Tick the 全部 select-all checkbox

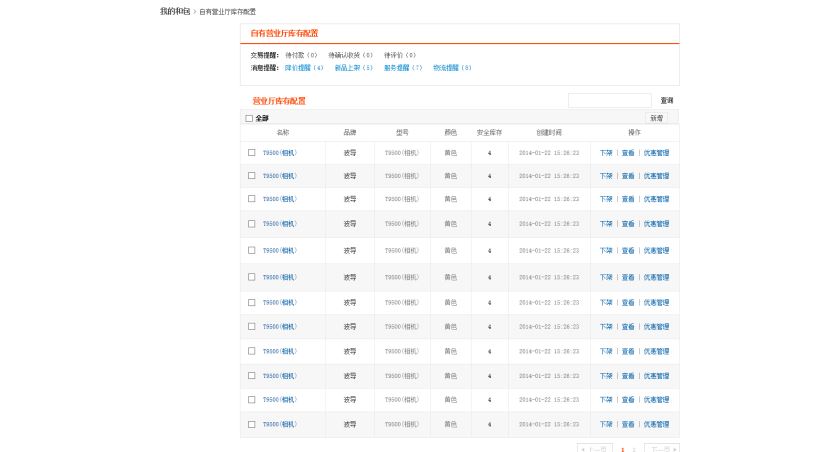pyautogui.click(x=249, y=118)
